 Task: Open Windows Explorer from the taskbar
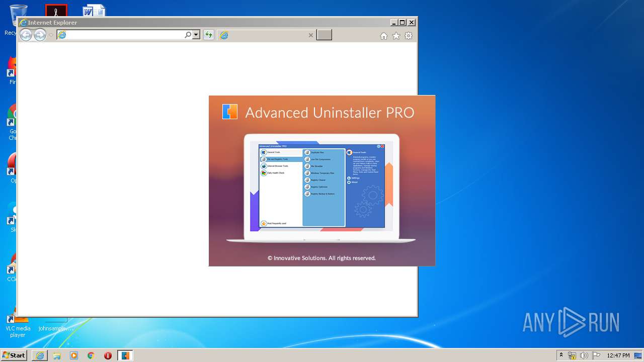click(x=57, y=355)
